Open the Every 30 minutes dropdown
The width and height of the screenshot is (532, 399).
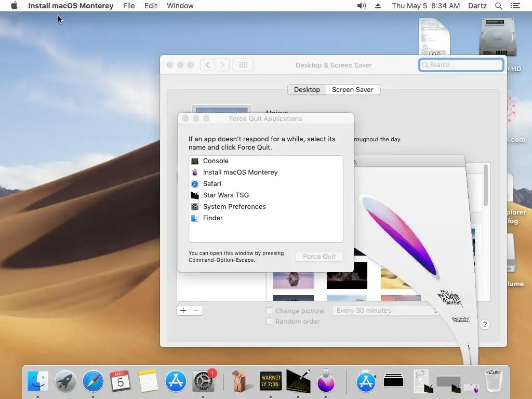386,311
